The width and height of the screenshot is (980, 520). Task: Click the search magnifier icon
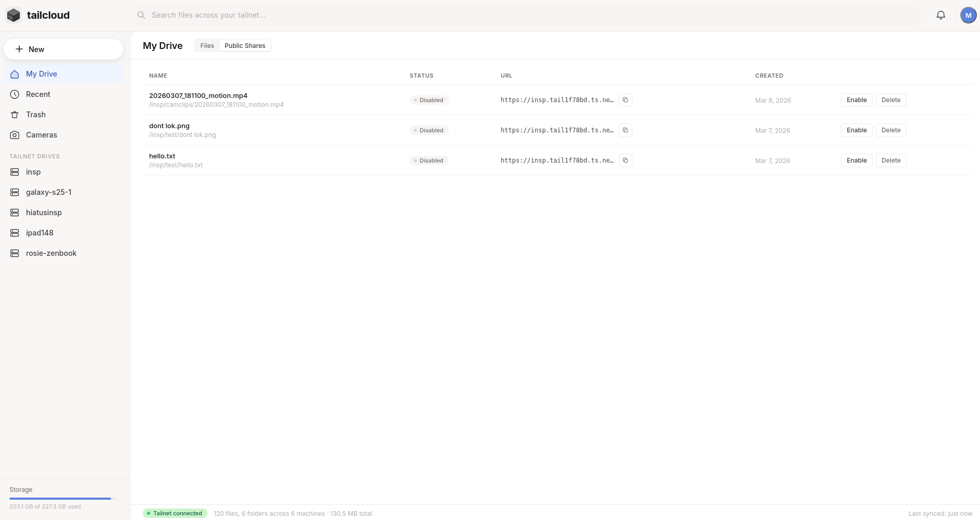click(x=141, y=15)
